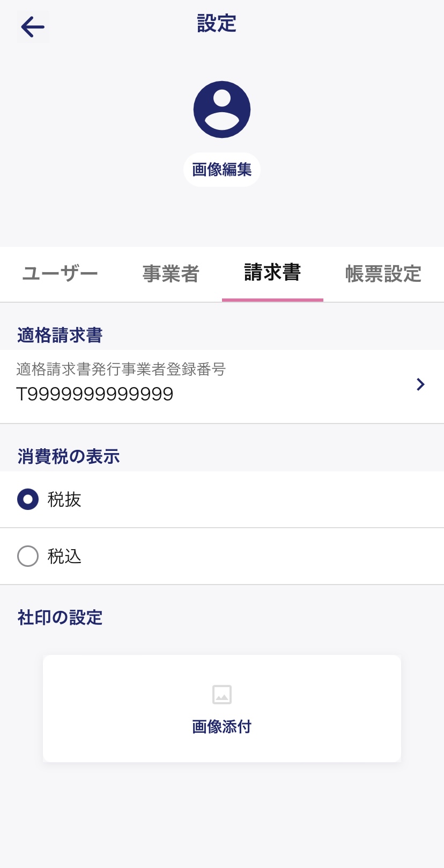Screen dimensions: 444x868
Task: Switch to the ユーザー tab
Action: [60, 274]
